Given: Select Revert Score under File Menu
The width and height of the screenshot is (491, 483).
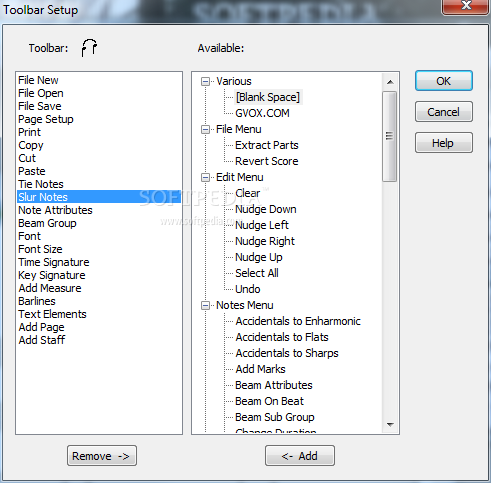Looking at the screenshot, I should [267, 161].
